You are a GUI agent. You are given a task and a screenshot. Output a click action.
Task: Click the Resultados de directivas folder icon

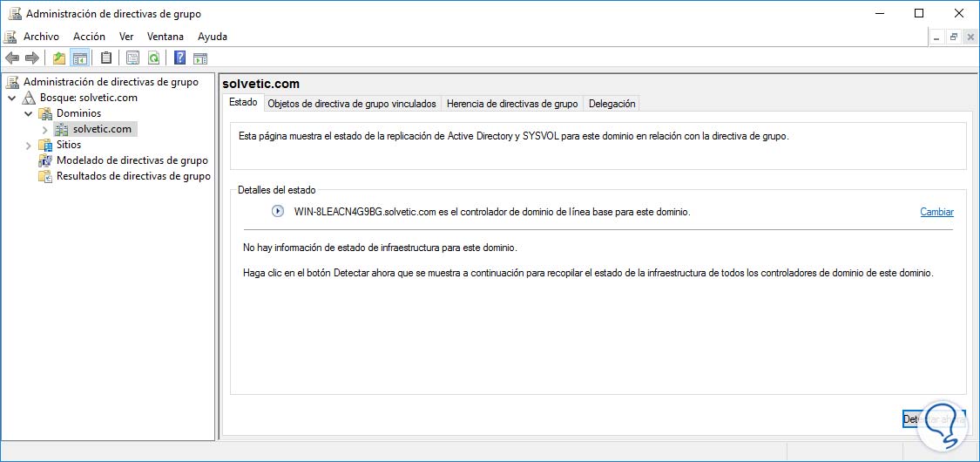pos(45,176)
